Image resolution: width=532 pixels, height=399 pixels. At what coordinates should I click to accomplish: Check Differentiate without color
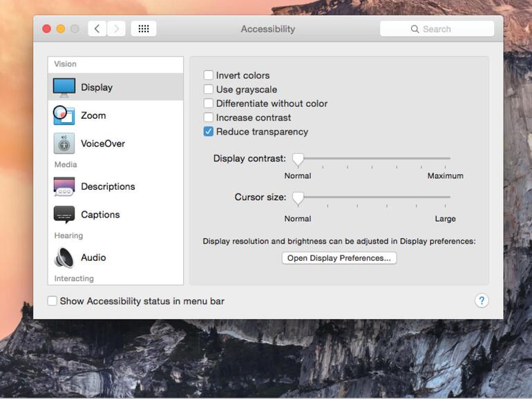[x=209, y=103]
